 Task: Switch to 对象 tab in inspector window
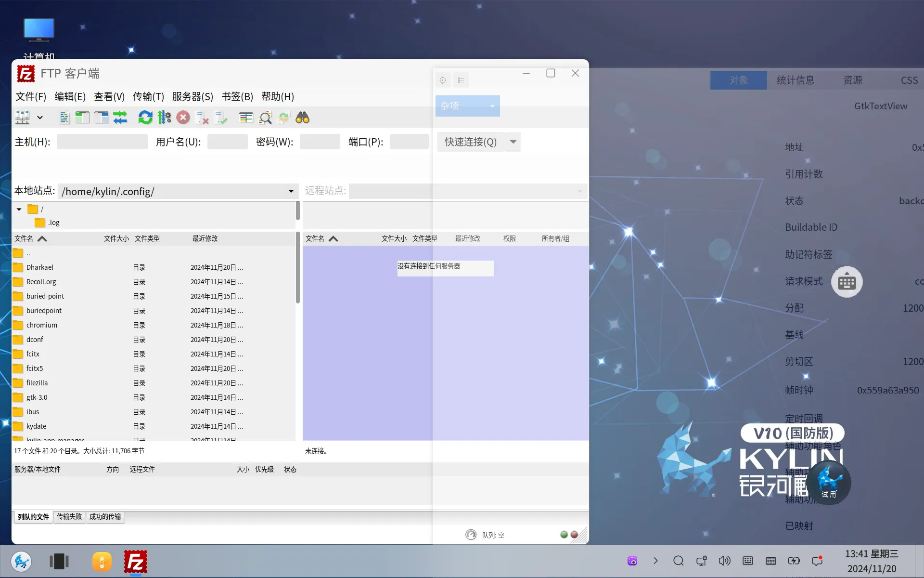(739, 80)
